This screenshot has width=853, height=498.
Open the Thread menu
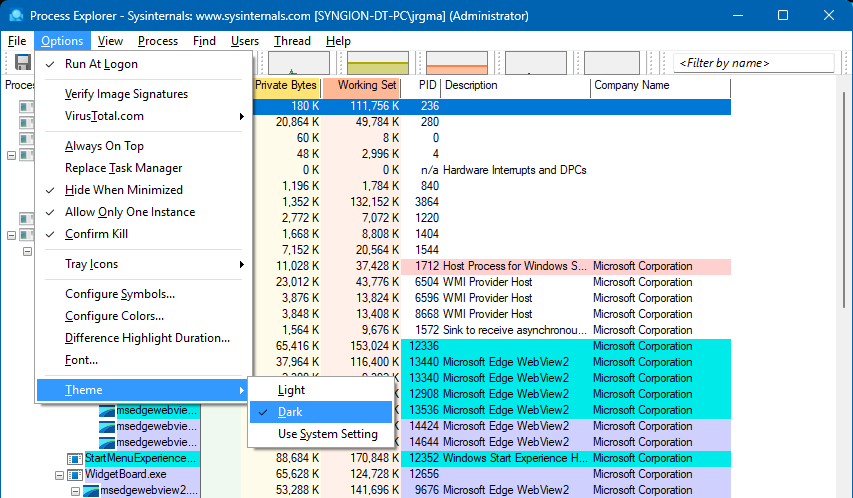coord(292,41)
